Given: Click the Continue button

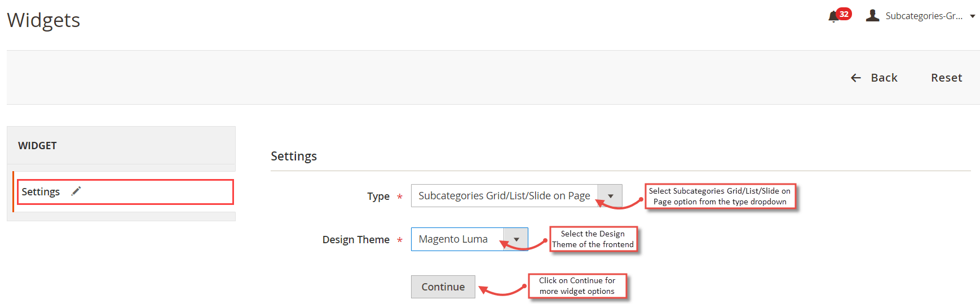Looking at the screenshot, I should point(443,287).
